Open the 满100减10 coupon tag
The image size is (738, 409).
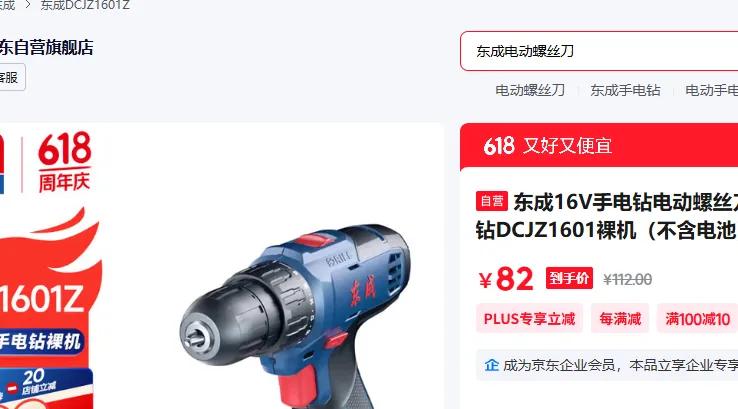698,319
